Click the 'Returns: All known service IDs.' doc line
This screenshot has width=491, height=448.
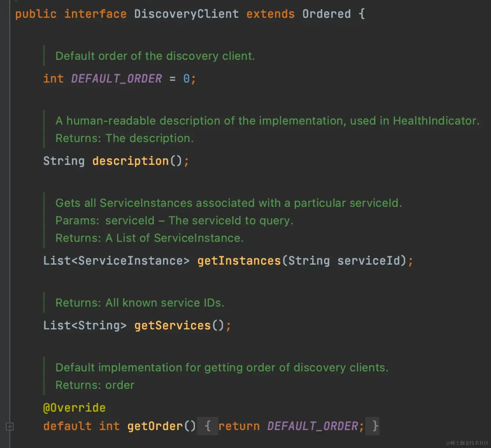click(x=140, y=303)
